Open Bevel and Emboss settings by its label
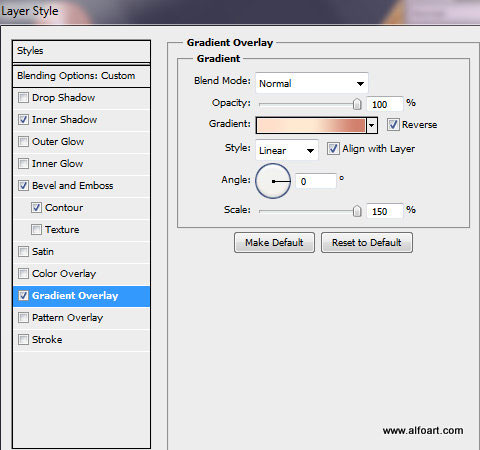The image size is (480, 450). pyautogui.click(x=73, y=186)
